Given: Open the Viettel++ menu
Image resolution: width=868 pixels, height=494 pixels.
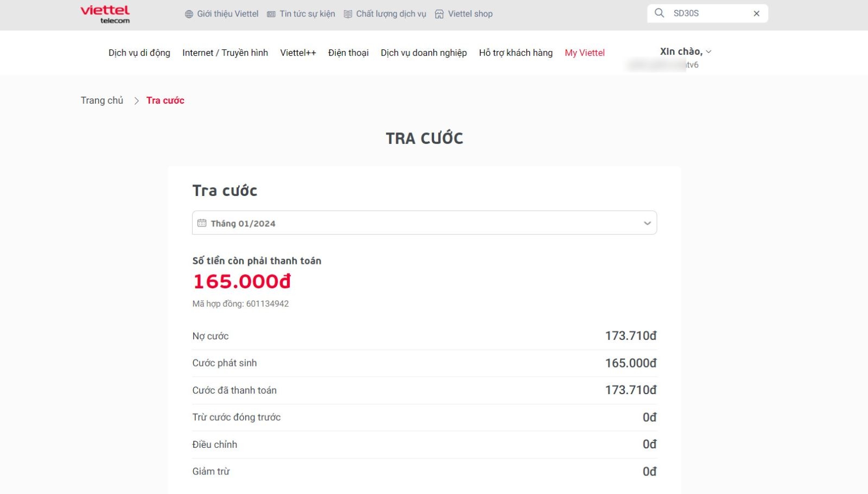Looking at the screenshot, I should click(x=298, y=53).
